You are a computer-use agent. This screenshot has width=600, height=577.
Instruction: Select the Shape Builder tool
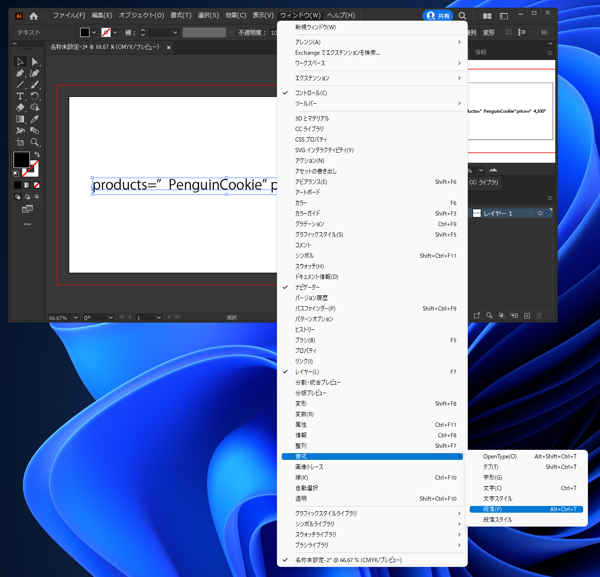point(34,108)
